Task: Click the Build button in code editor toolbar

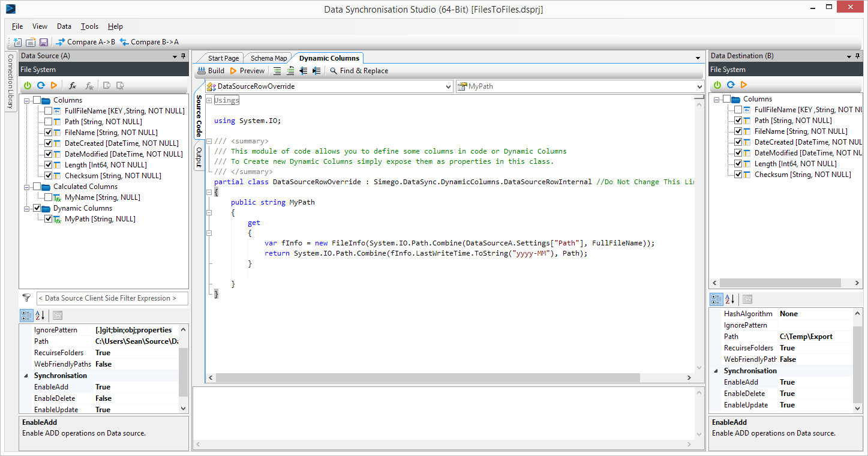Action: pyautogui.click(x=211, y=71)
